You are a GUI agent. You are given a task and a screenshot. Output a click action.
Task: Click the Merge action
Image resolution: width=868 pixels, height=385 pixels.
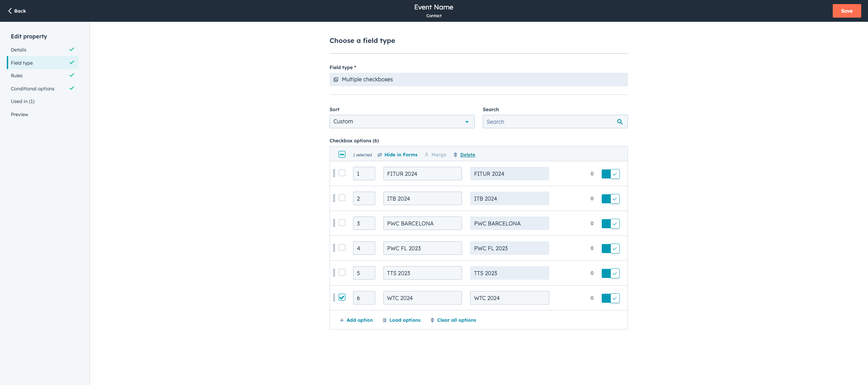pos(435,155)
